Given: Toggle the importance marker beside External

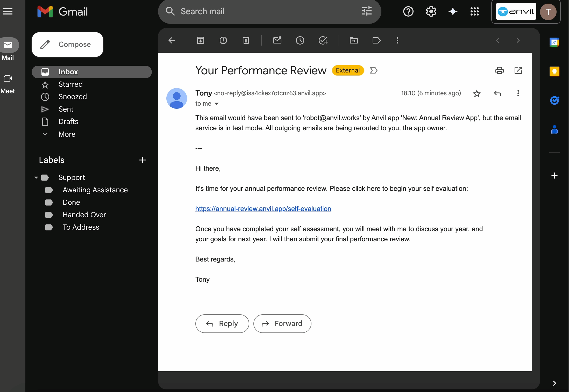Looking at the screenshot, I should coord(373,70).
